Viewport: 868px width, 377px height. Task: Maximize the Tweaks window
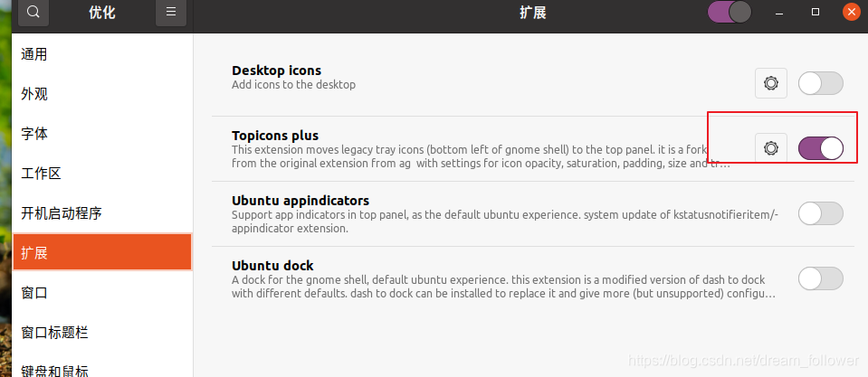pos(815,12)
